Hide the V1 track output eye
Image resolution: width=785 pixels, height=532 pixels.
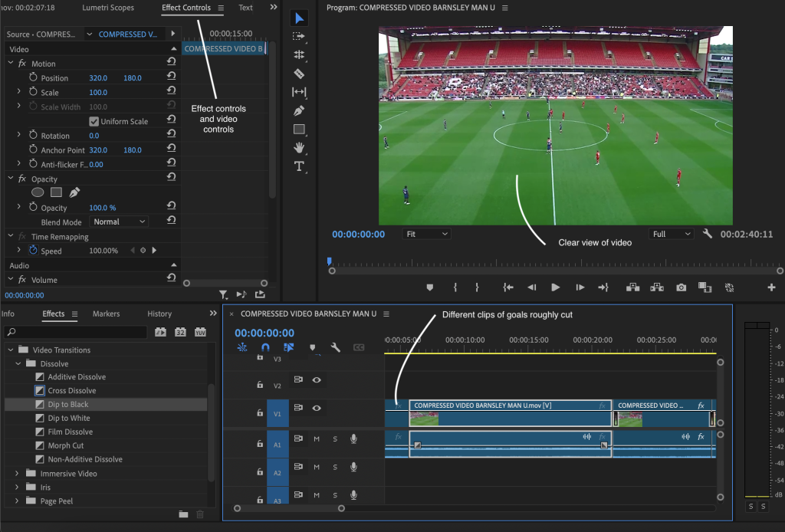[316, 408]
